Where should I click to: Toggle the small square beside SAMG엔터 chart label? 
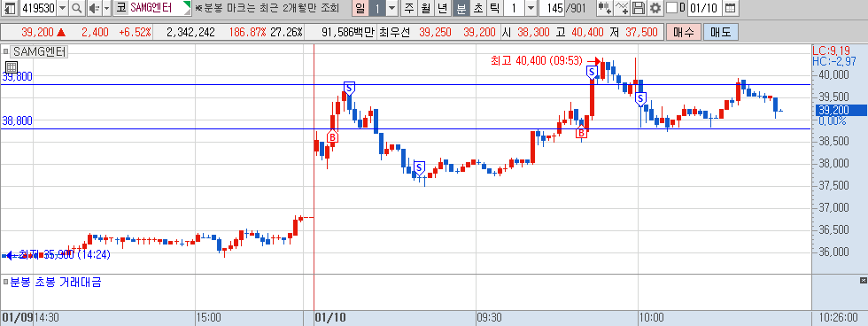(6, 52)
